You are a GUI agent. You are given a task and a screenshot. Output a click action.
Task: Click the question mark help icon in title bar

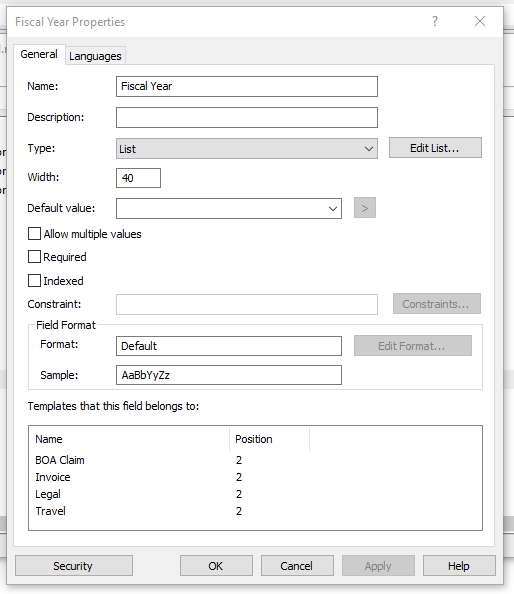tap(435, 21)
